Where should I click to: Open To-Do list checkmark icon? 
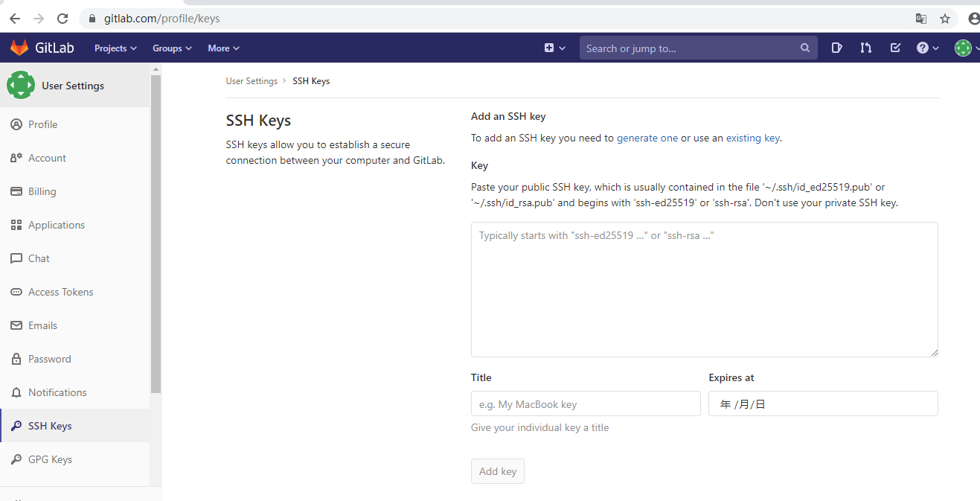895,48
